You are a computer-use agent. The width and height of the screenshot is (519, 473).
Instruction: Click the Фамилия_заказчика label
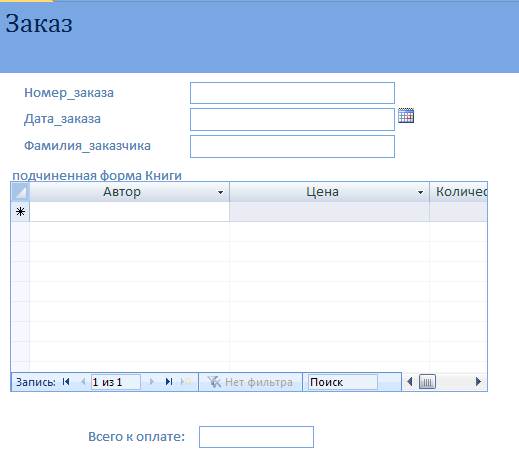coord(87,146)
